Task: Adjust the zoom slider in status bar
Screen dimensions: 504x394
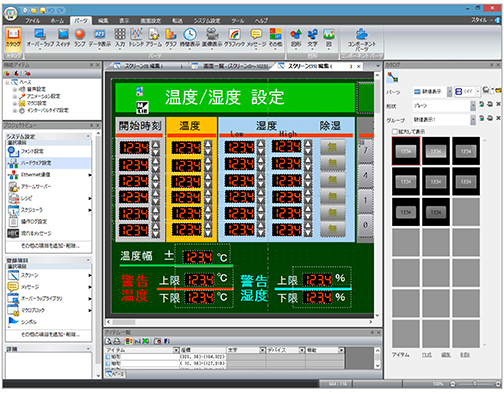Action: (475, 384)
